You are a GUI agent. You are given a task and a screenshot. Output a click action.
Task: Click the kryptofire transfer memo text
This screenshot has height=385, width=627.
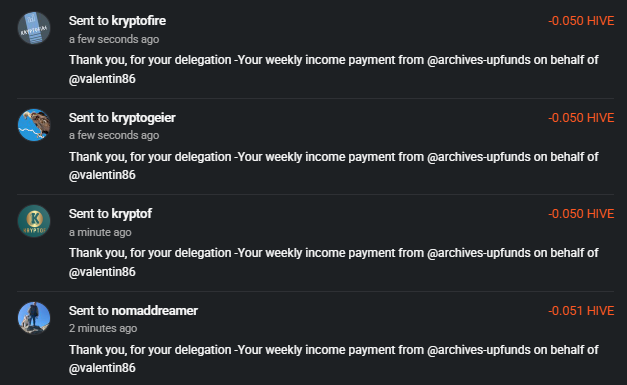tap(333, 70)
